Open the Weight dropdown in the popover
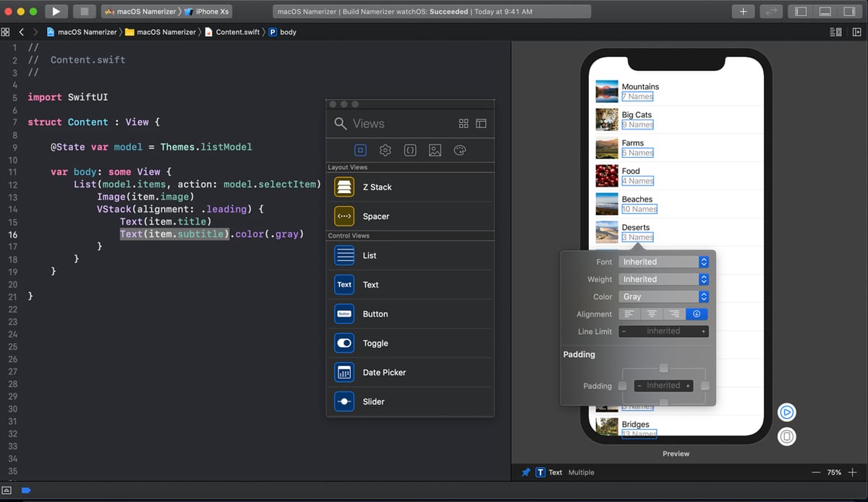 663,279
